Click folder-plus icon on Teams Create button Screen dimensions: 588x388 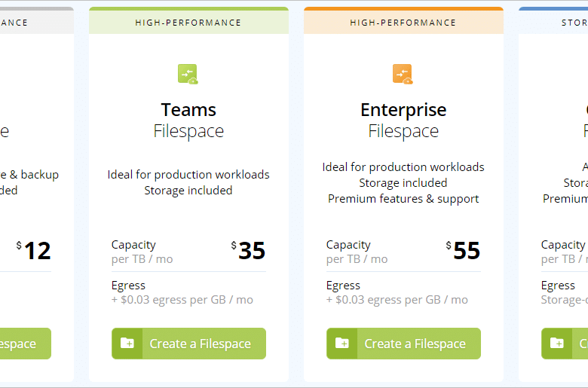click(127, 343)
